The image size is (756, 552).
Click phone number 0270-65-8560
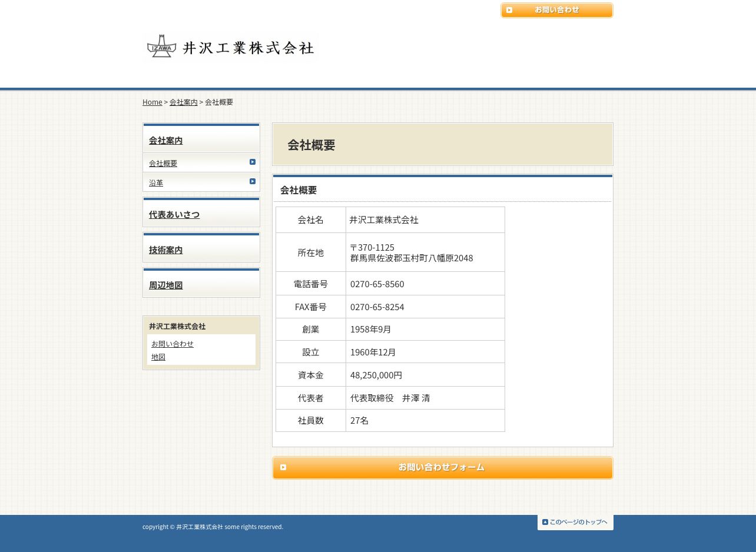377,284
